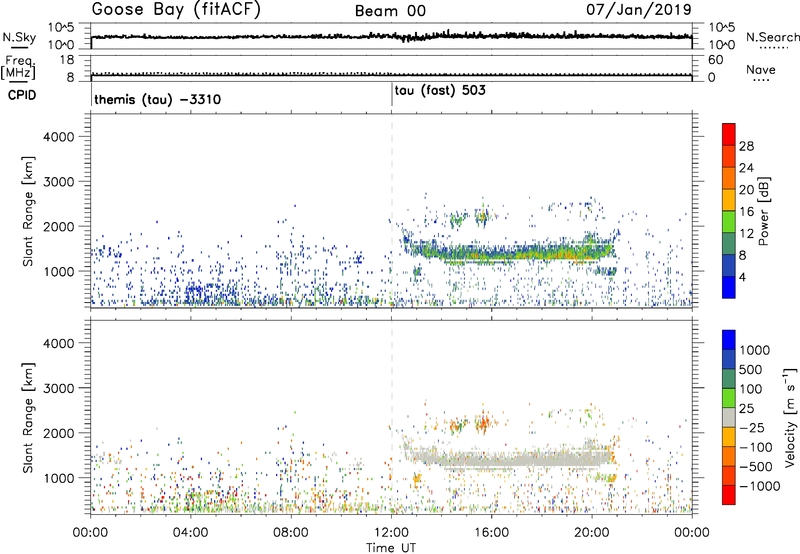Click the 'CPID' row label
The image size is (800, 554).
pyautogui.click(x=22, y=95)
